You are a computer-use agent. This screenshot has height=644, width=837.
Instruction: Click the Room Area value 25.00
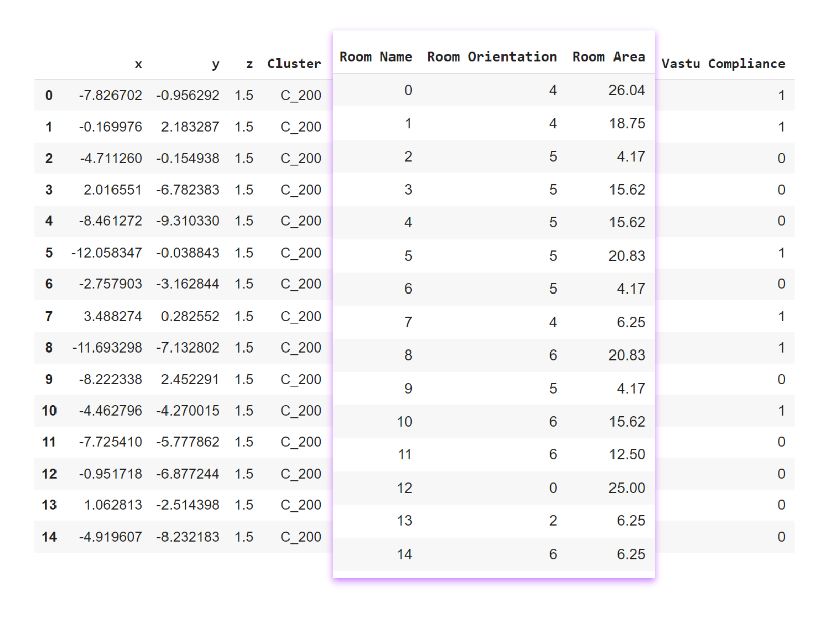point(627,488)
